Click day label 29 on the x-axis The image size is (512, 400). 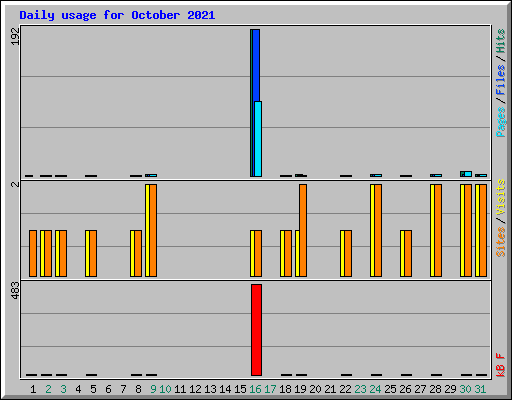tap(450, 389)
